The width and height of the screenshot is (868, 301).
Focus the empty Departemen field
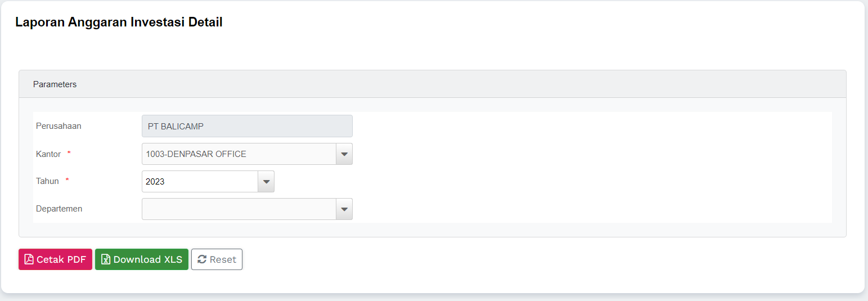point(239,209)
